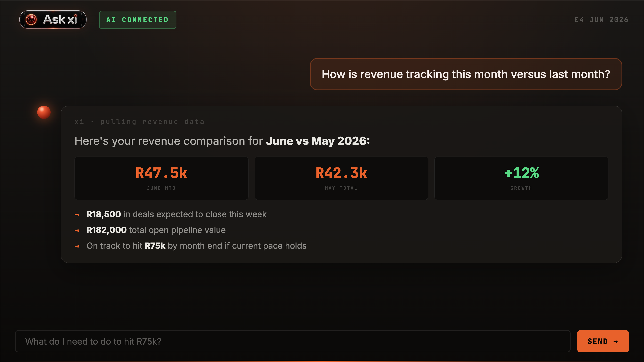Click the red xi assistant avatar orb
The width and height of the screenshot is (644, 362).
(44, 112)
